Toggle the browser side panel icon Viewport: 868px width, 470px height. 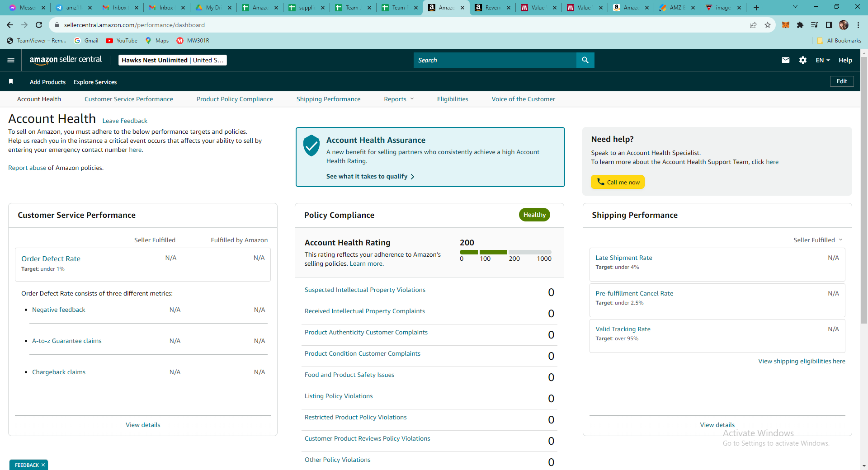coord(829,25)
